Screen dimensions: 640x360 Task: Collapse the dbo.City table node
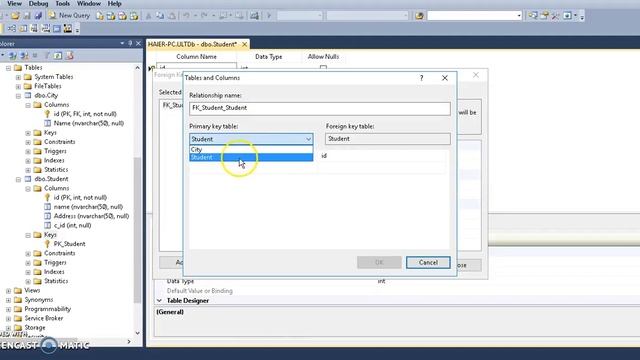18,96
